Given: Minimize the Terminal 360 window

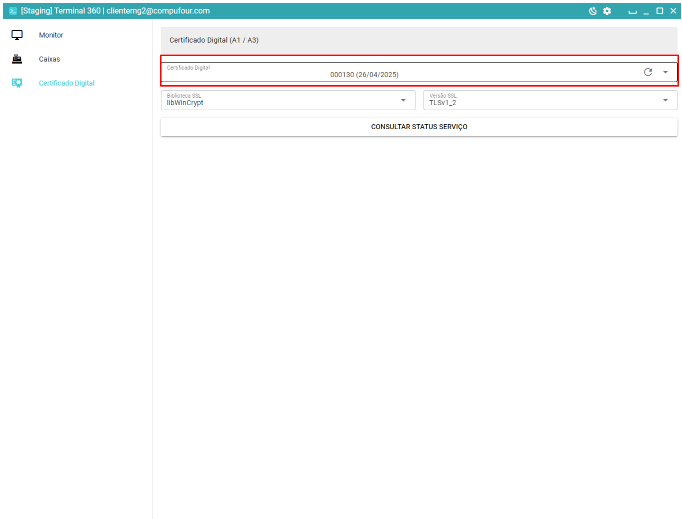Looking at the screenshot, I should tap(646, 10).
